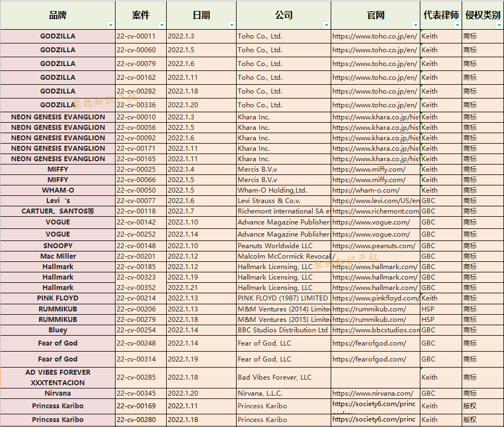504x427 pixels.
Task: Open the 官网 column filter dropdown
Action: (415, 25)
